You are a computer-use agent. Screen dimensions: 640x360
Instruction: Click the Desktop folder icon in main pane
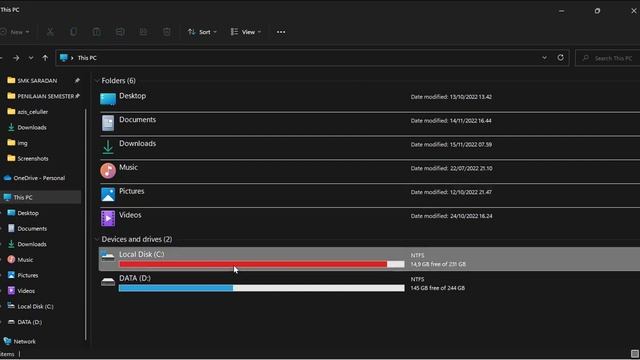(108, 99)
